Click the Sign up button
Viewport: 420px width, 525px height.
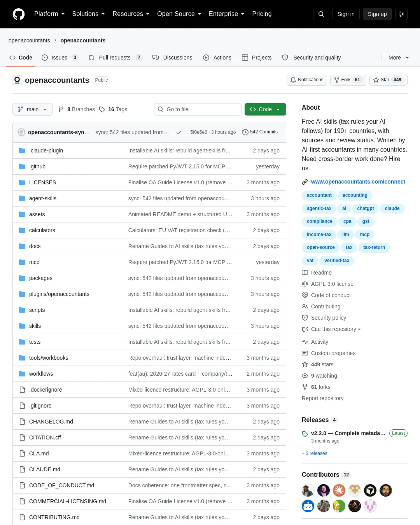[377, 14]
